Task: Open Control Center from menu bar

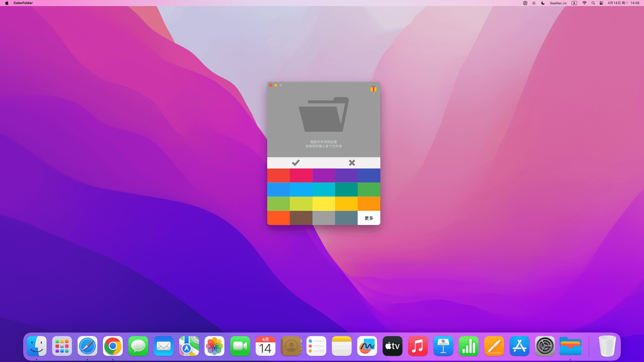Action: click(x=601, y=3)
